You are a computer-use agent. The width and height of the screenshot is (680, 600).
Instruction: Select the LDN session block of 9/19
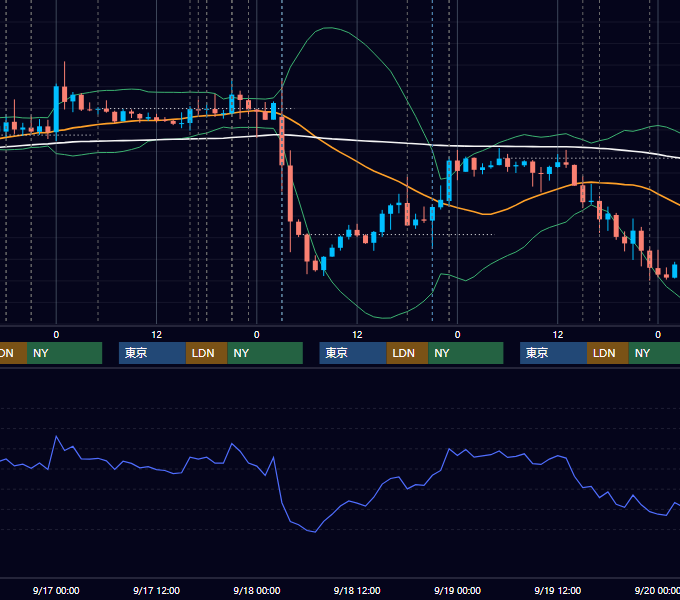pos(608,353)
